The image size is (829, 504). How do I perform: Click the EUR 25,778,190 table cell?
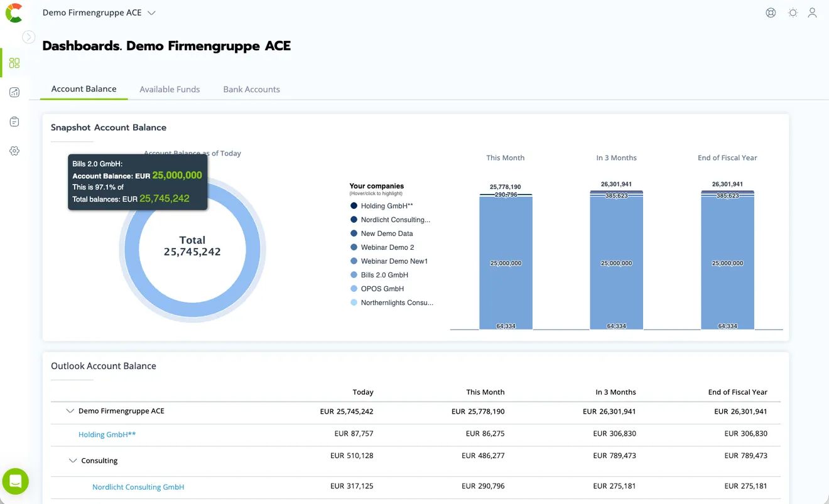(x=478, y=412)
